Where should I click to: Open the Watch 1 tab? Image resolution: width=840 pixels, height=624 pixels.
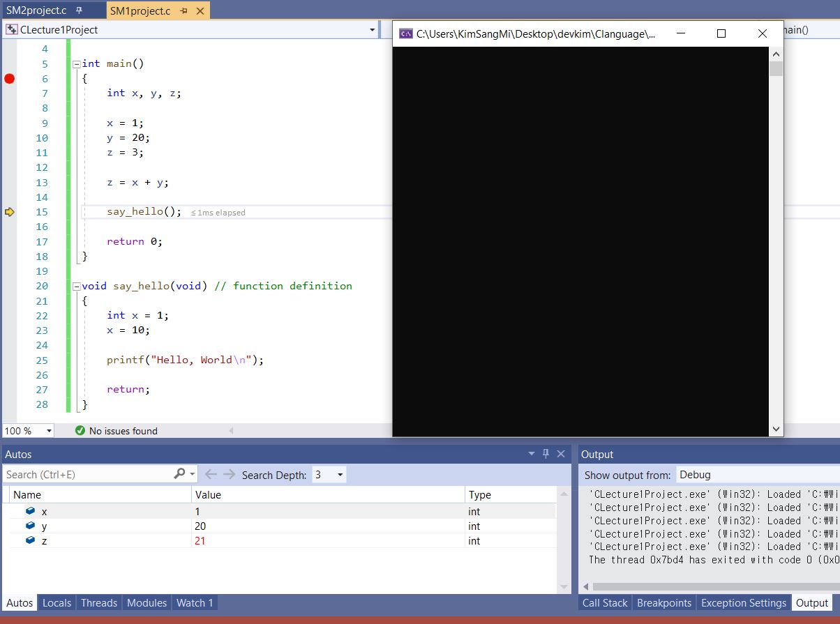[x=195, y=602]
